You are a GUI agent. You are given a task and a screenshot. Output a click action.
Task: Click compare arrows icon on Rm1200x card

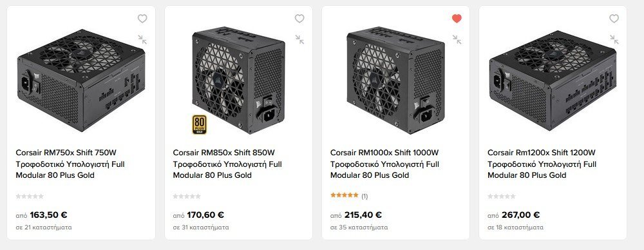(614, 39)
